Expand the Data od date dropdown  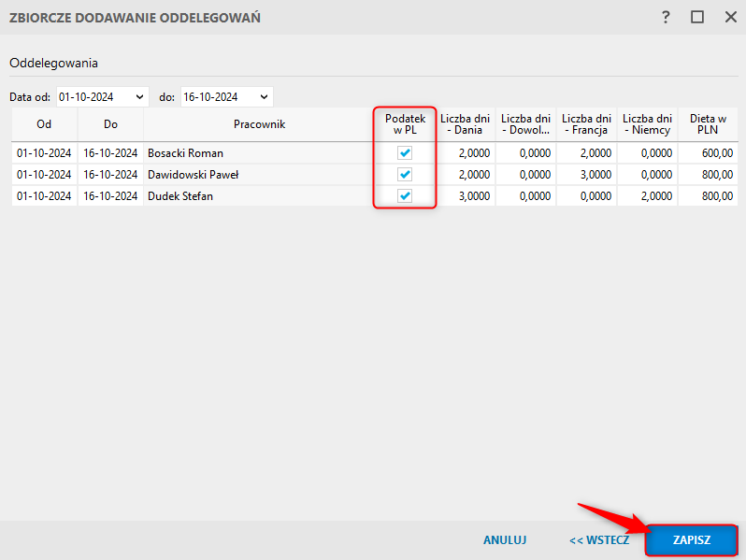click(x=139, y=97)
